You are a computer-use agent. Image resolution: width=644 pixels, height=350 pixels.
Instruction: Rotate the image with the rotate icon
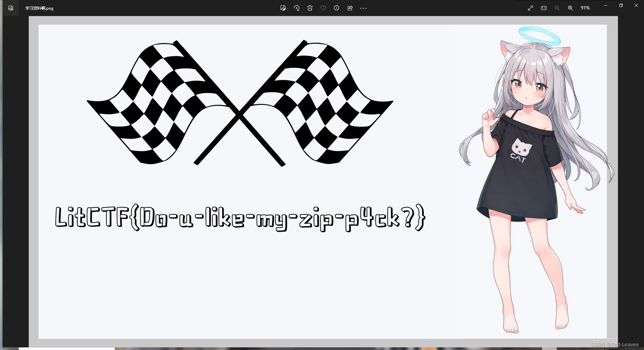297,8
